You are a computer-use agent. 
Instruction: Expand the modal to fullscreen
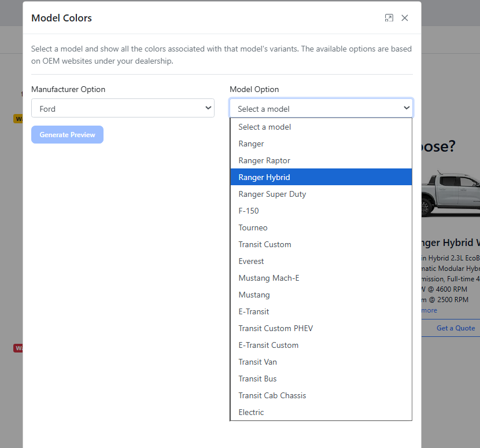[x=389, y=18]
